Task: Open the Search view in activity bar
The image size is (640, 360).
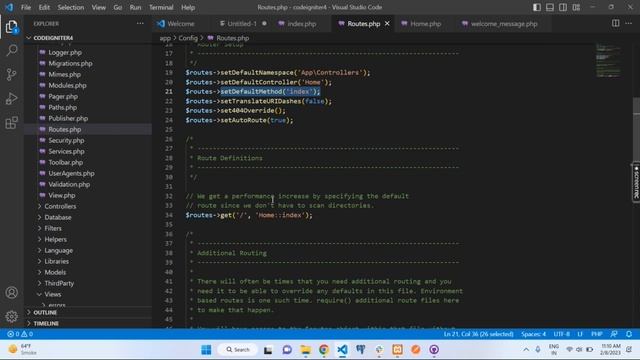Action: 11,51
